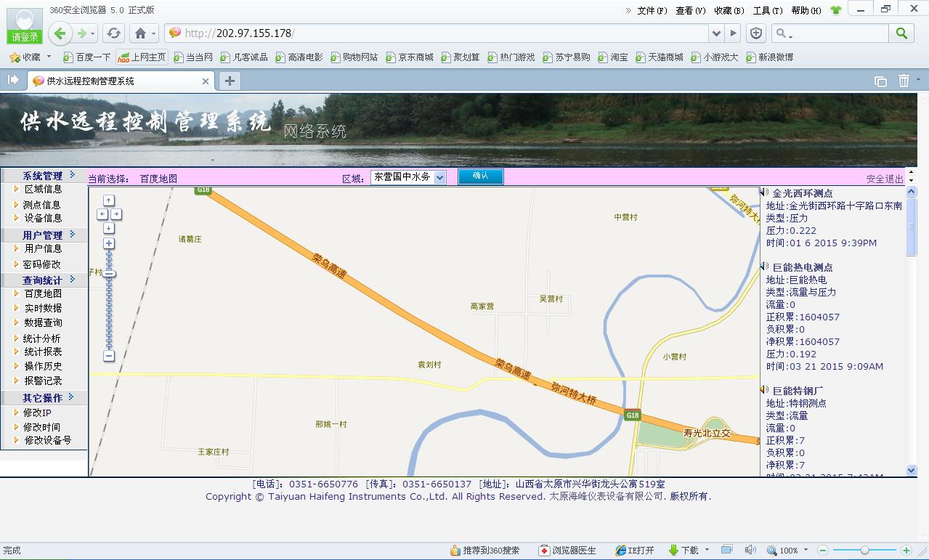
Task: Collapse the 查询统计 section arrow
Action: pyautogui.click(x=72, y=280)
